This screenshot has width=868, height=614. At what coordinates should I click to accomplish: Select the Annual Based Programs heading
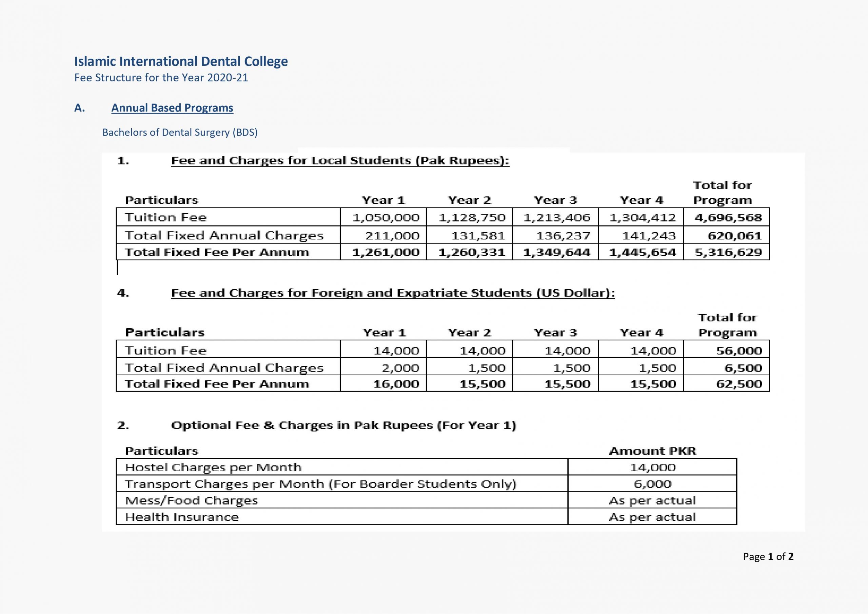pos(172,108)
